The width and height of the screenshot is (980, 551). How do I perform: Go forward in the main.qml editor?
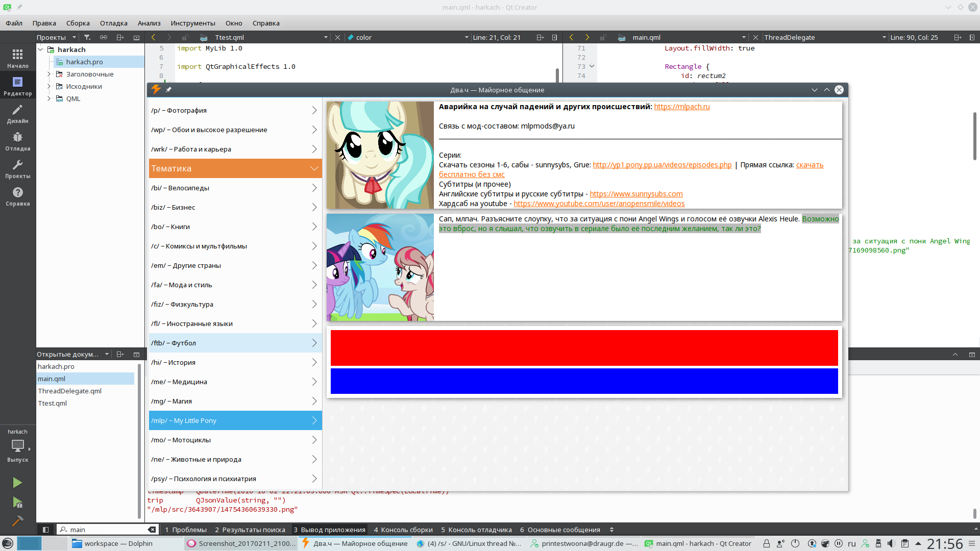click(x=587, y=37)
